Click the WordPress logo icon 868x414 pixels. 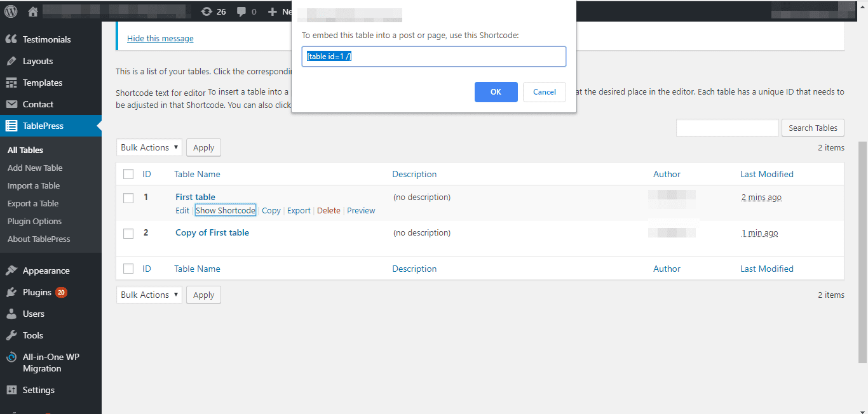tap(10, 10)
